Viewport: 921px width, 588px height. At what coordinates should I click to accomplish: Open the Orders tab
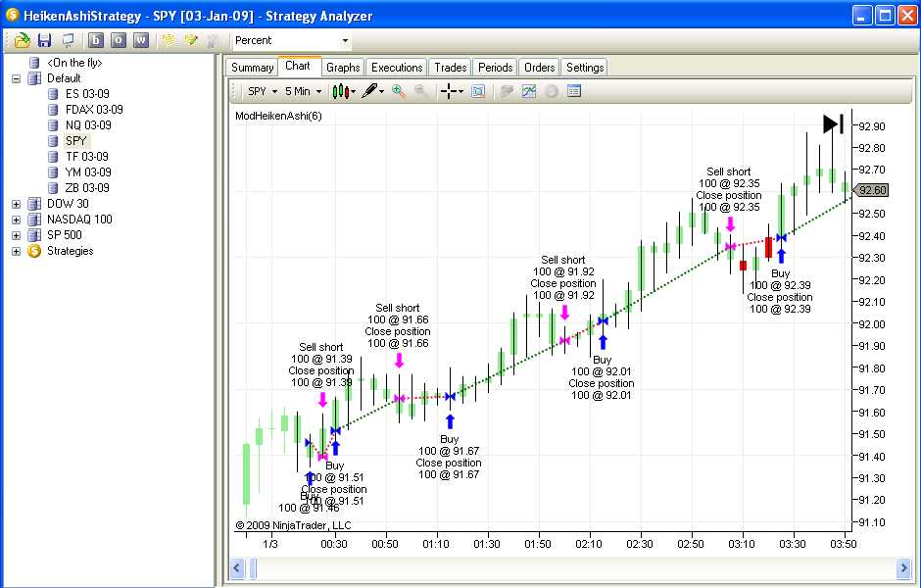539,68
